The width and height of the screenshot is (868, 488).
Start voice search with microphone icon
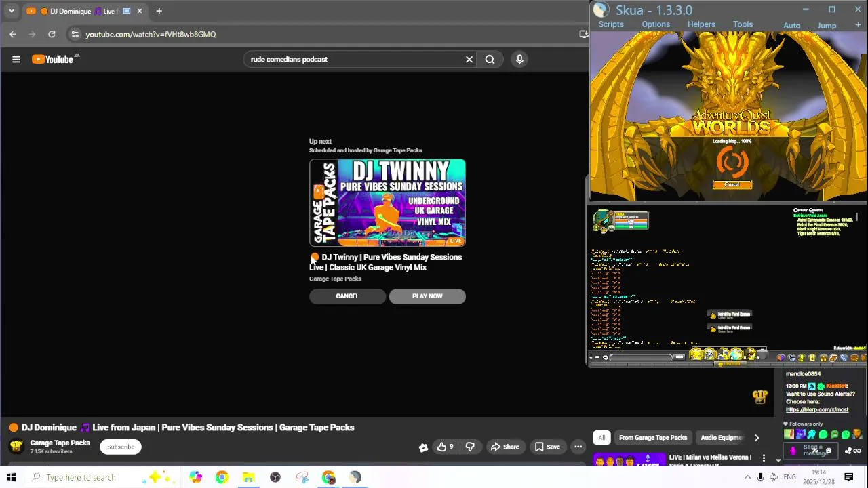519,60
